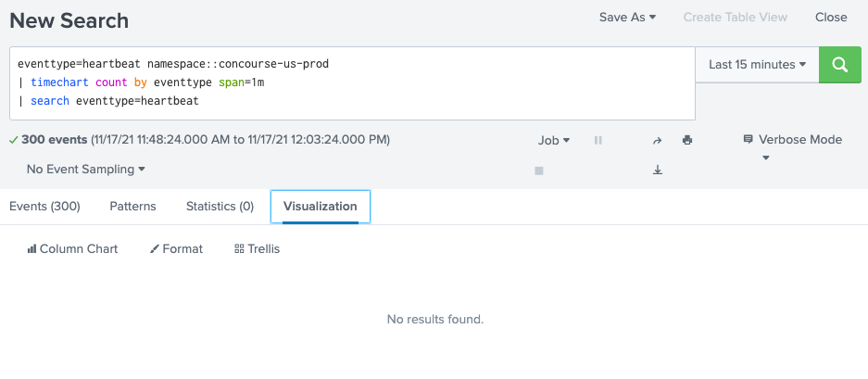
Task: Open Trellis layout settings
Action: (x=258, y=248)
